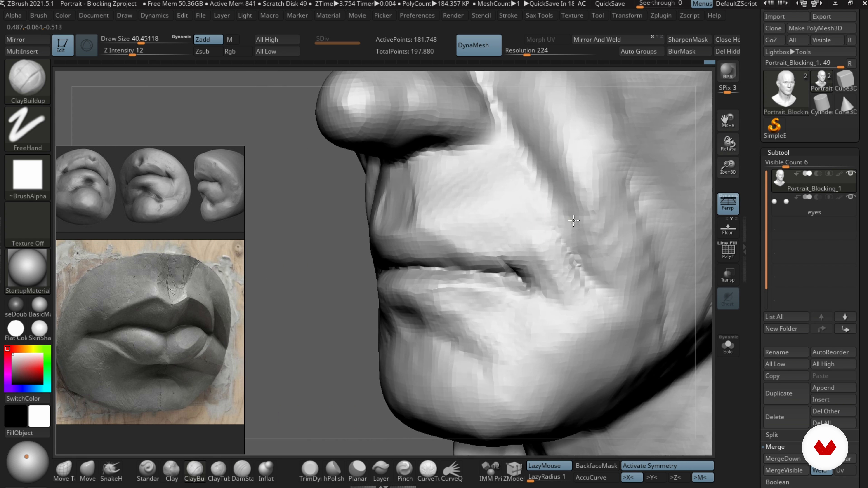Select the ClayTubes brush
Image resolution: width=868 pixels, height=488 pixels.
219,471
